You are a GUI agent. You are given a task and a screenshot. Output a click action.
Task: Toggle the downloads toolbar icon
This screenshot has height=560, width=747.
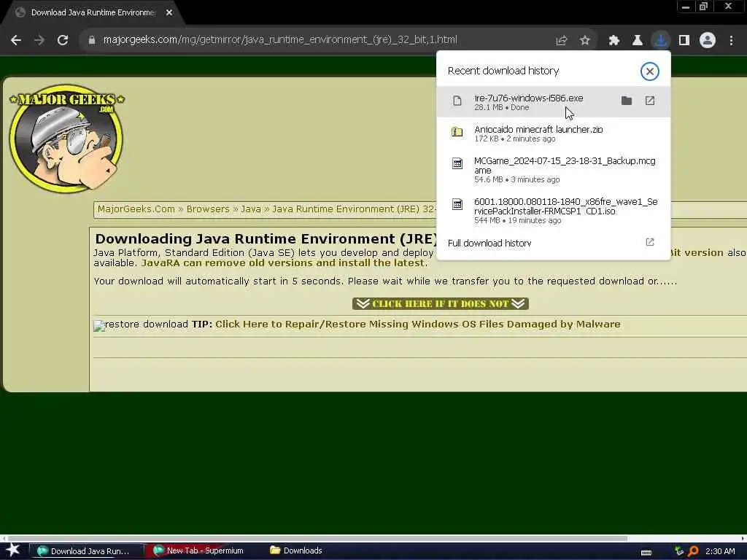pos(661,41)
